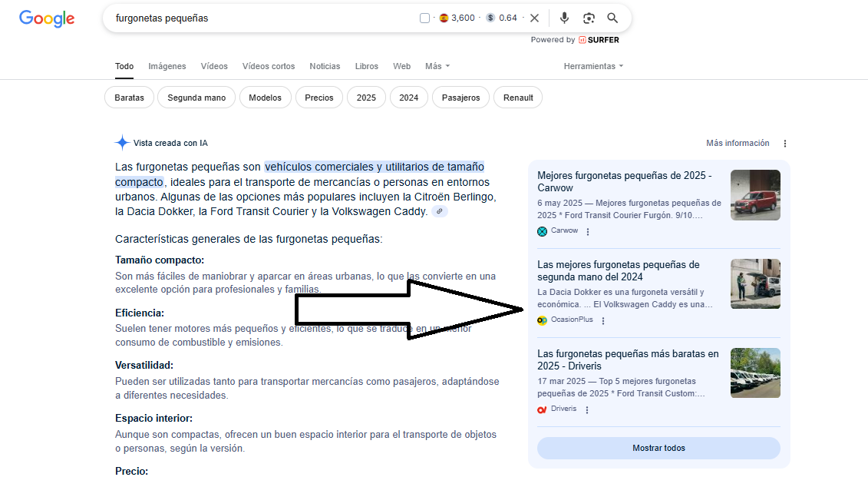The height and width of the screenshot is (477, 868).
Task: Start voice search with the microphone icon
Action: (x=564, y=18)
